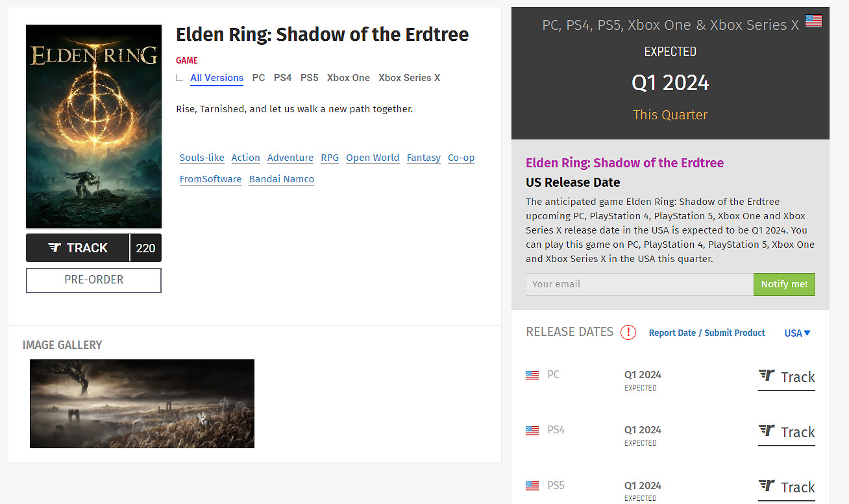849x504 pixels.
Task: Switch to the Xbox Series X tab
Action: tap(409, 78)
